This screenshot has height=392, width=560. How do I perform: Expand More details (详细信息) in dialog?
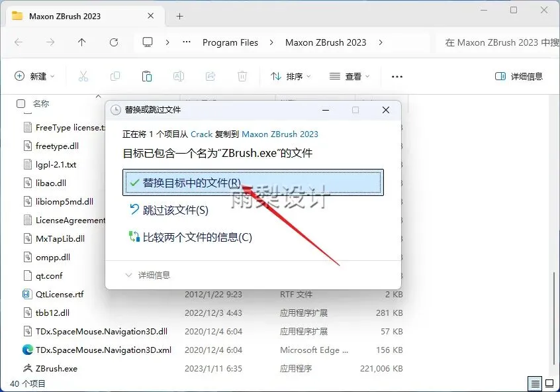pos(148,275)
